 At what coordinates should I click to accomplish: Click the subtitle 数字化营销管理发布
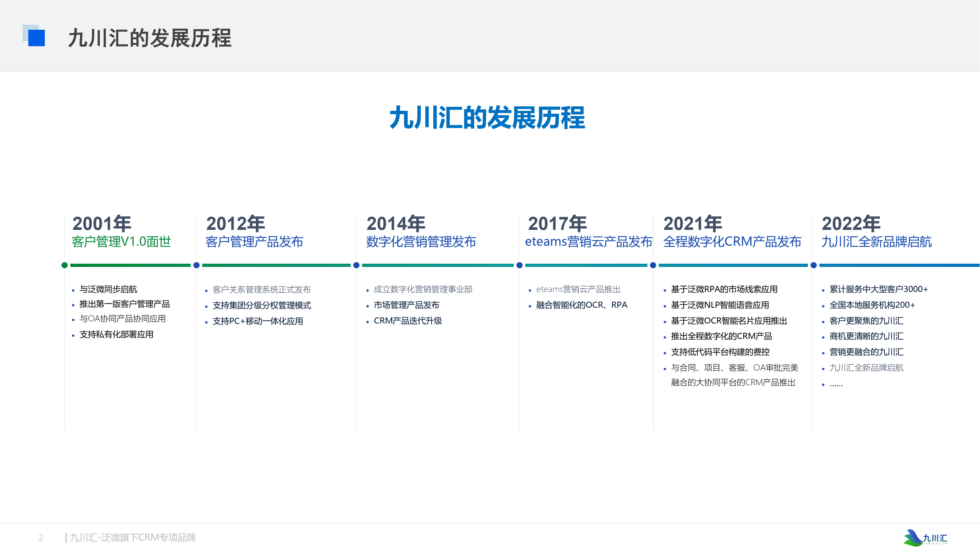[x=421, y=242]
